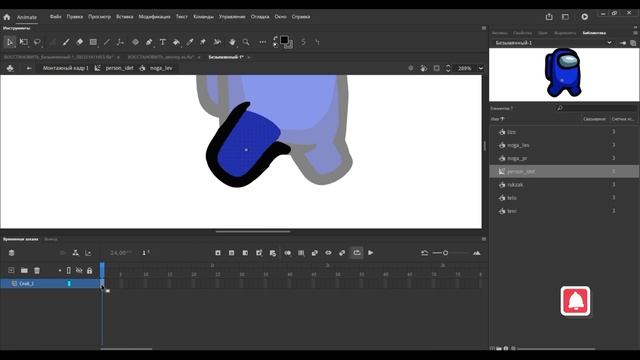
Task: Pin the current library
Action: click(623, 43)
